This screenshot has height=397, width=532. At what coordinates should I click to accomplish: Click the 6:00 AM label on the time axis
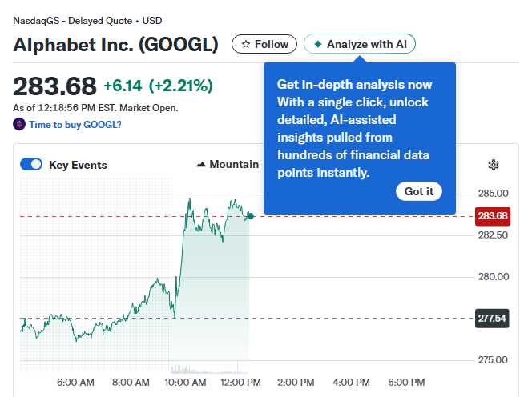77,382
